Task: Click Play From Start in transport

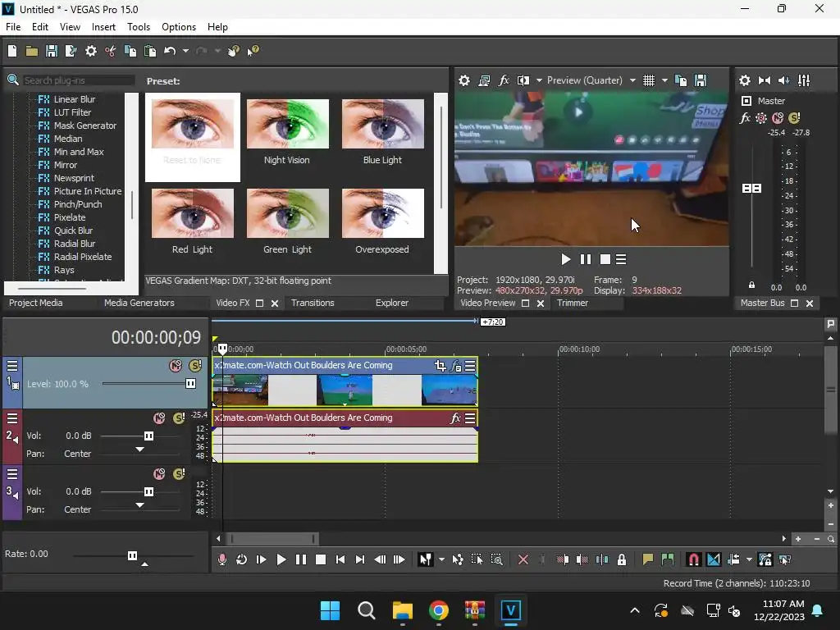Action: [261, 559]
